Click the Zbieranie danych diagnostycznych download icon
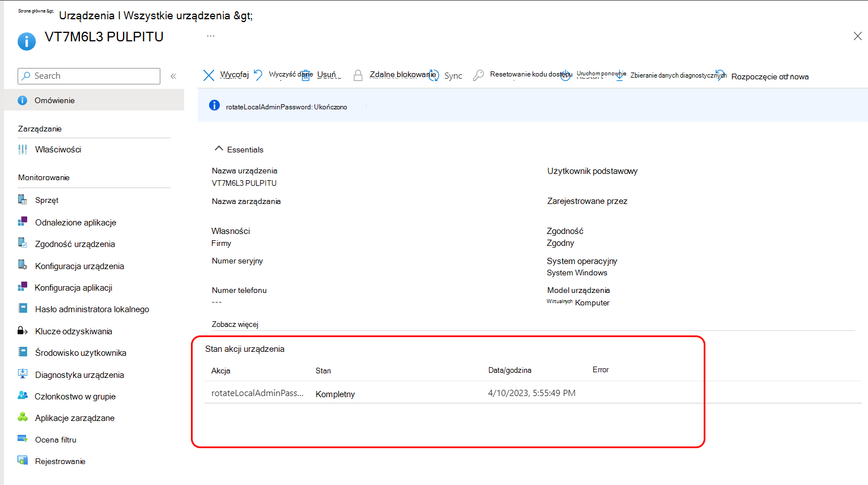Image resolution: width=868 pixels, height=485 pixels. [x=620, y=75]
